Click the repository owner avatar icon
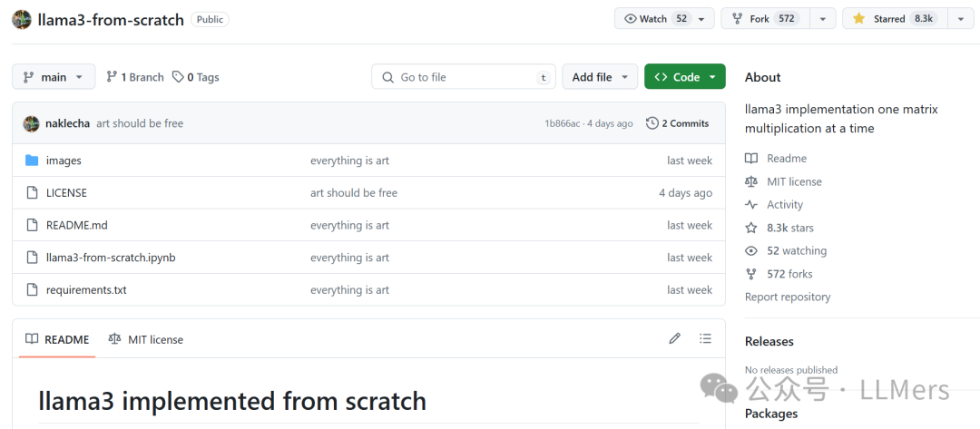Screen dimensions: 980x429 22,19
